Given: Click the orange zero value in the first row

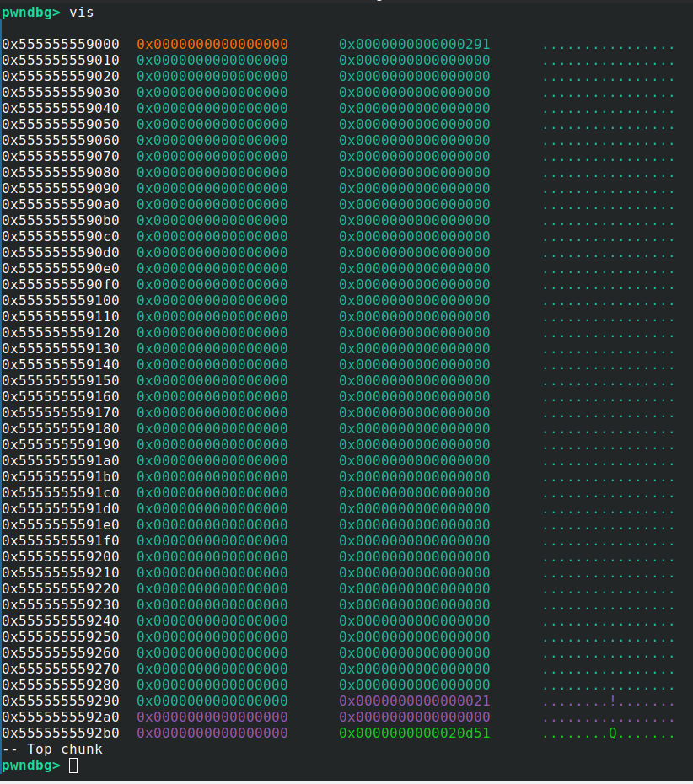Looking at the screenshot, I should [212, 44].
